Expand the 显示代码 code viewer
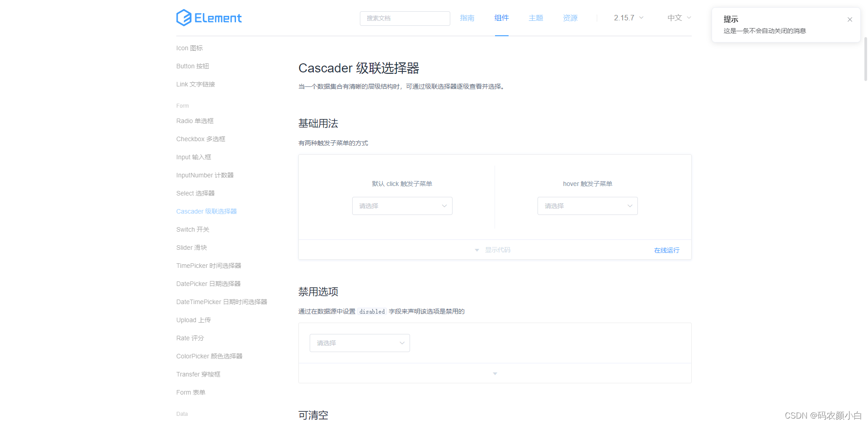The height and width of the screenshot is (424, 868). click(x=495, y=249)
